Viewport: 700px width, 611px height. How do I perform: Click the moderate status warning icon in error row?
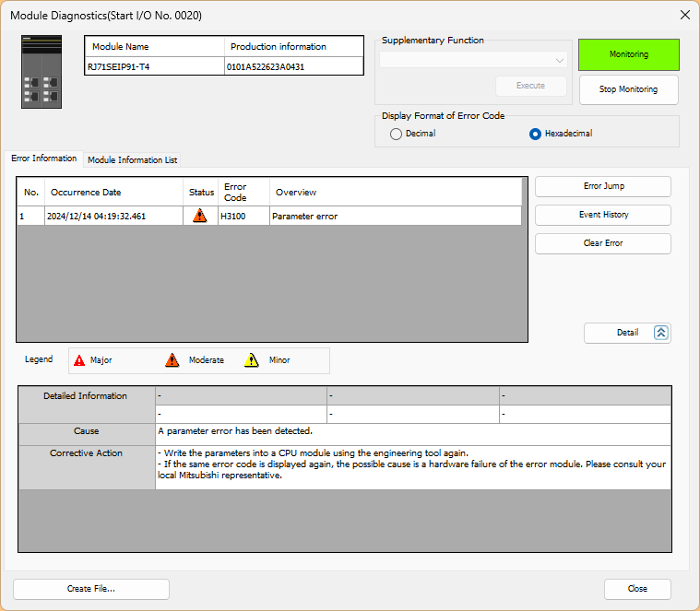point(200,217)
